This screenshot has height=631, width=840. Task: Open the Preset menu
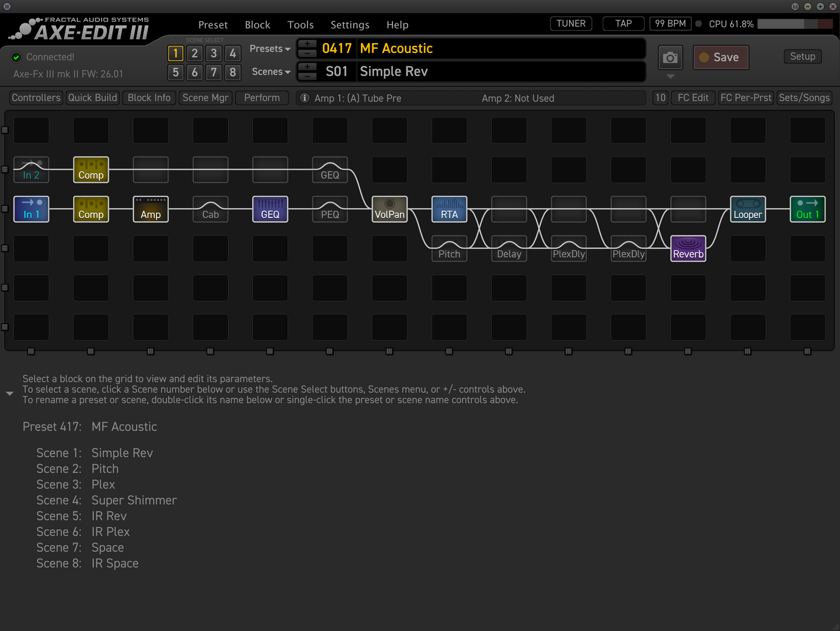[213, 25]
